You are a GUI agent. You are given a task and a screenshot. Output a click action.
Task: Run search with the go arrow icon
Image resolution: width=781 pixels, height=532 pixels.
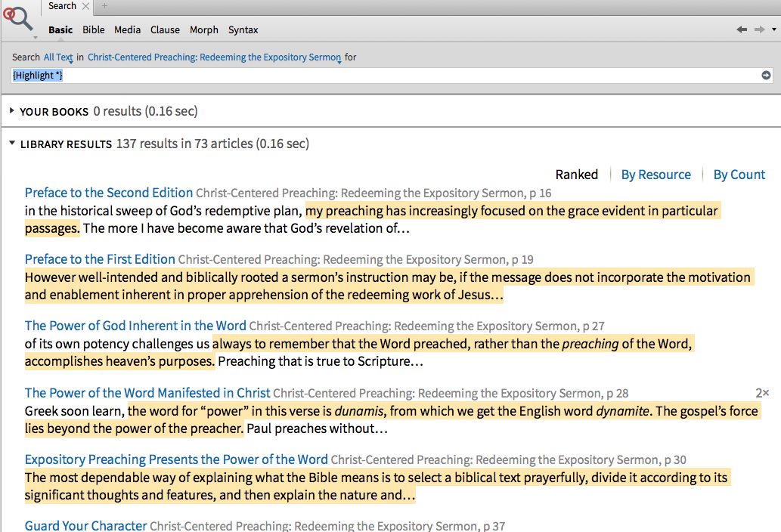tap(766, 75)
